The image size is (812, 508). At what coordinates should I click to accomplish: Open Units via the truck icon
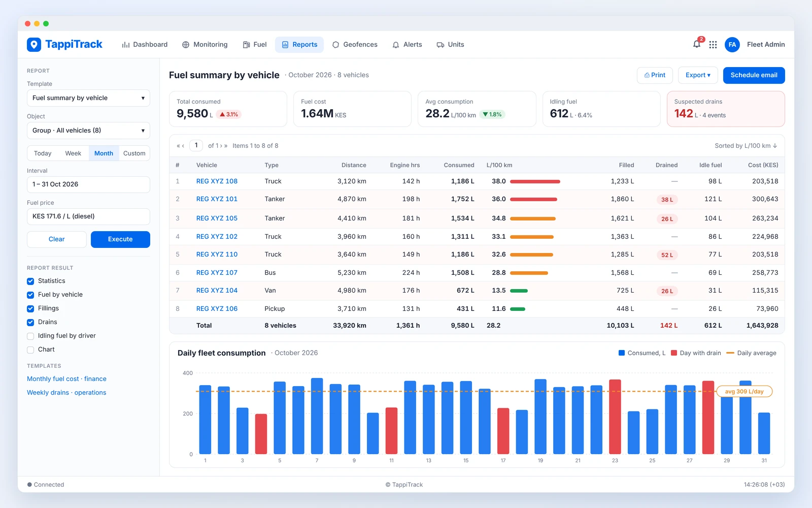point(441,45)
